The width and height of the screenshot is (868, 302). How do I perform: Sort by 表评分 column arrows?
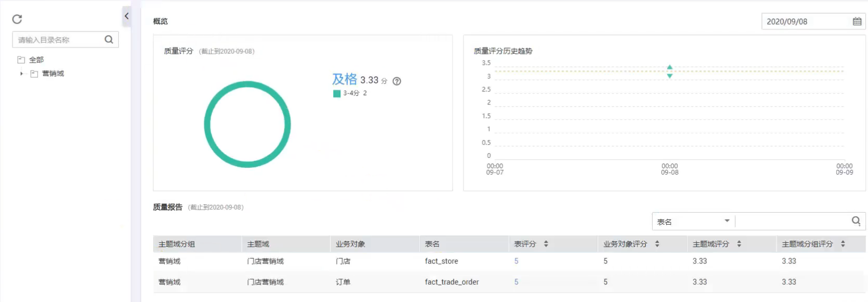point(546,244)
